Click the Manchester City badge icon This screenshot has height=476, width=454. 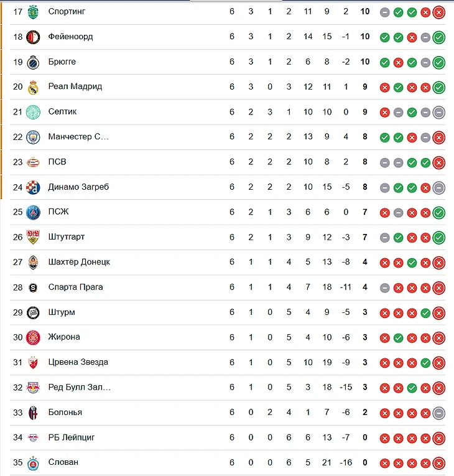coord(33,138)
